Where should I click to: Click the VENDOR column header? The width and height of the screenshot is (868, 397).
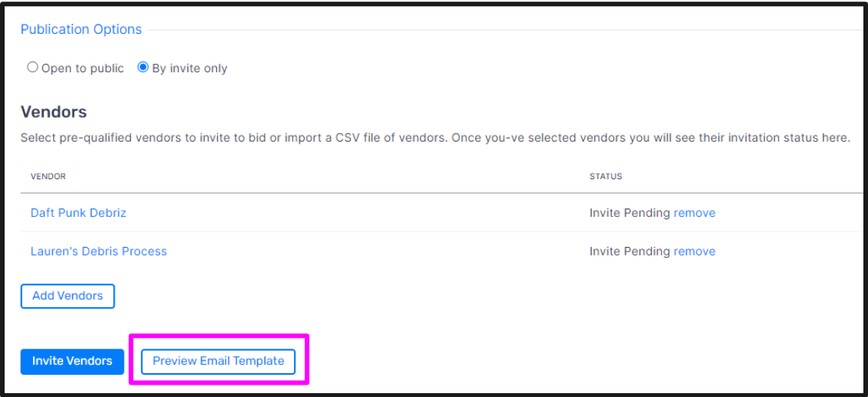(48, 177)
